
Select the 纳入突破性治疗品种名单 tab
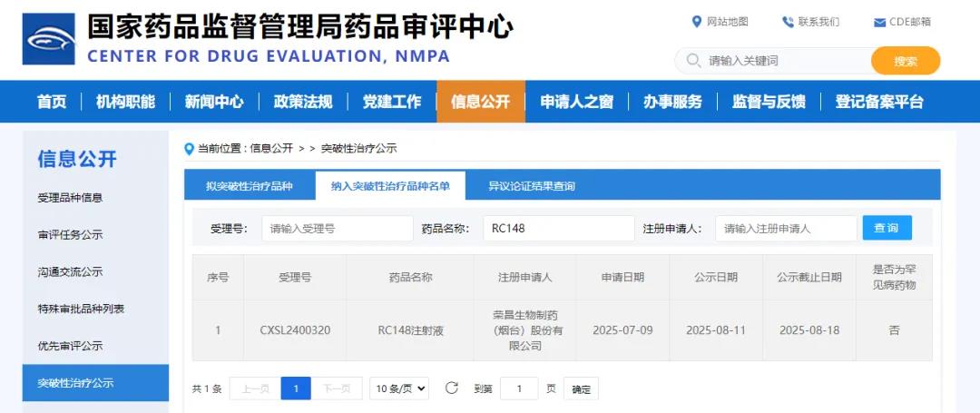pos(390,186)
